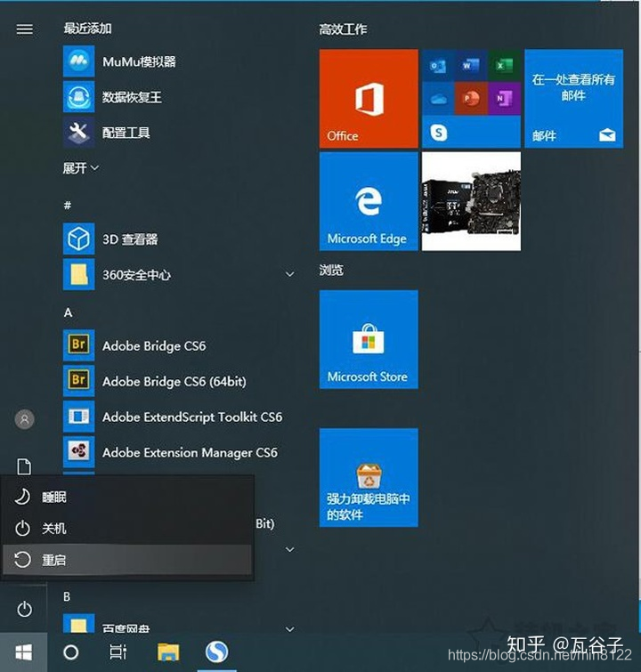Launch Adobe Bridge CS6 (64bit)
Viewport: 641px width, 672px height.
[180, 381]
